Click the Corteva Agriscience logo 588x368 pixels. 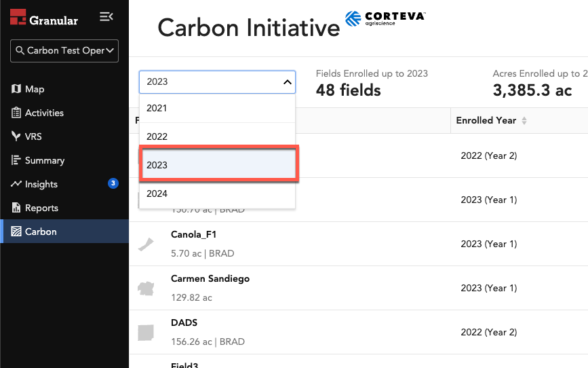[385, 18]
